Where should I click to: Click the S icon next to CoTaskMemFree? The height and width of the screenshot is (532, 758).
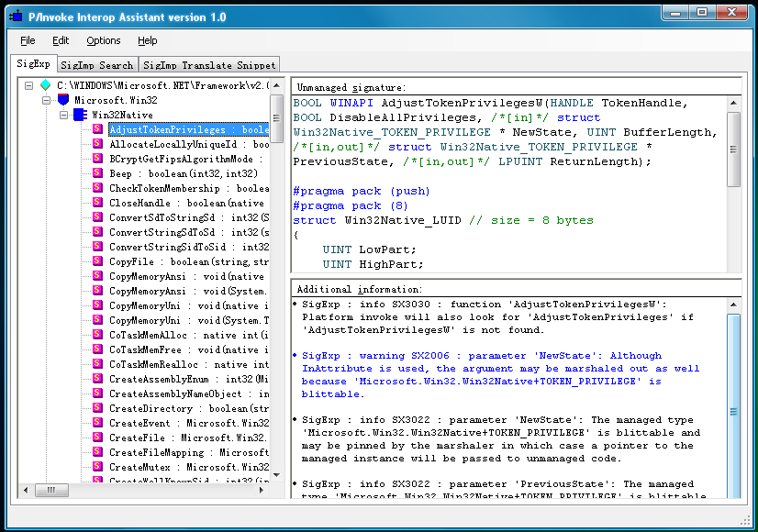[x=97, y=349]
